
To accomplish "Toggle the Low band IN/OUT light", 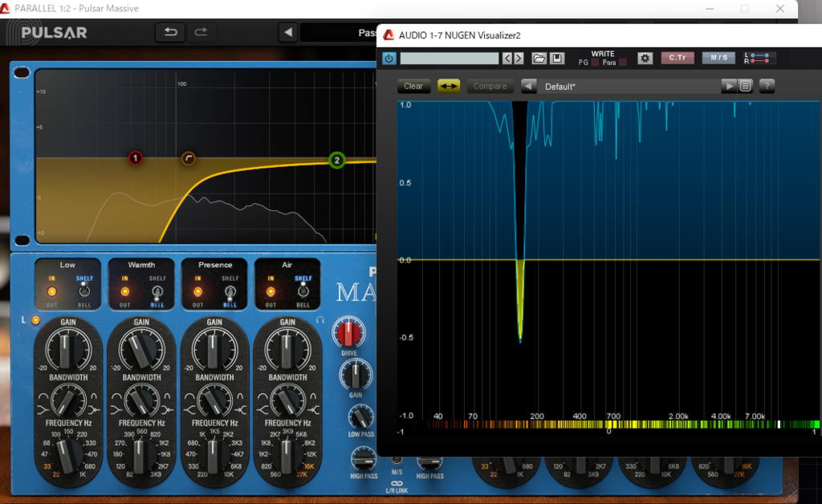I will (52, 291).
